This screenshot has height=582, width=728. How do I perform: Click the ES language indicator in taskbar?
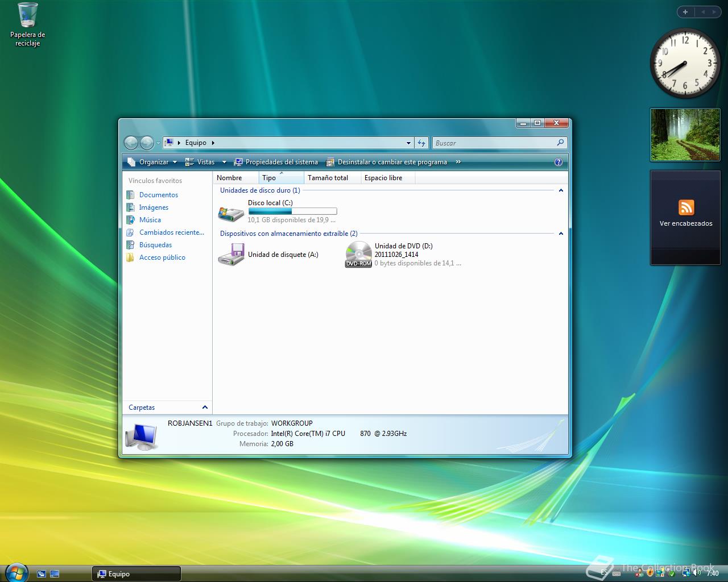pos(604,573)
